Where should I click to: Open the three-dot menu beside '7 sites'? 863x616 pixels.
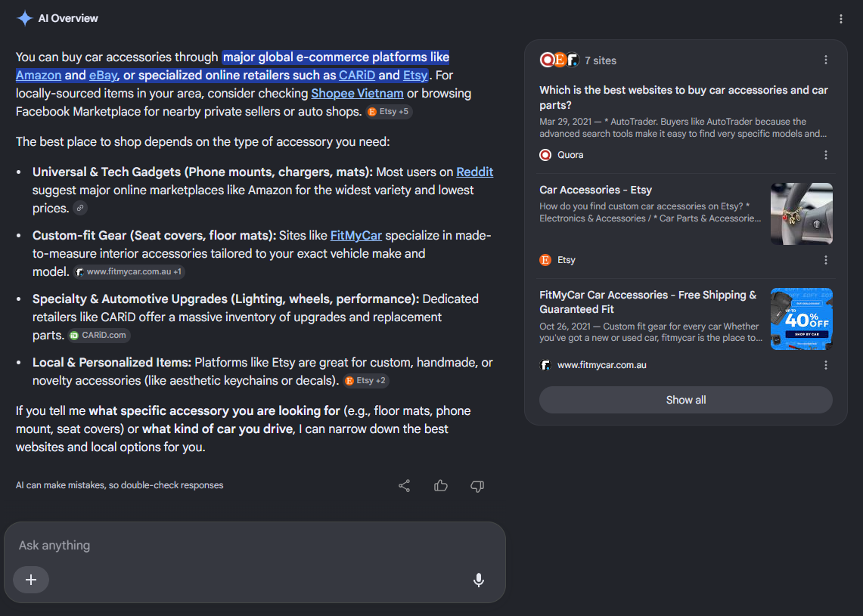click(826, 60)
